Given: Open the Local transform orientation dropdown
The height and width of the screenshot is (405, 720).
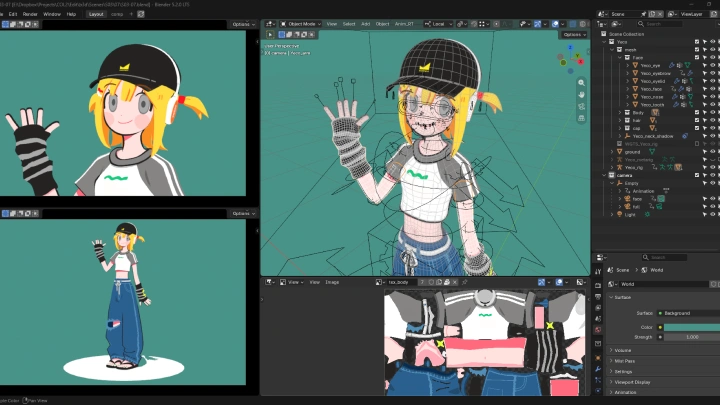Looking at the screenshot, I should [438, 24].
